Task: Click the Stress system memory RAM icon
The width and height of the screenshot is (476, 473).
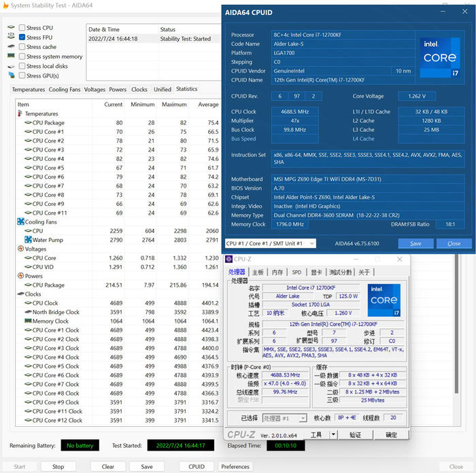Action: tap(11, 56)
